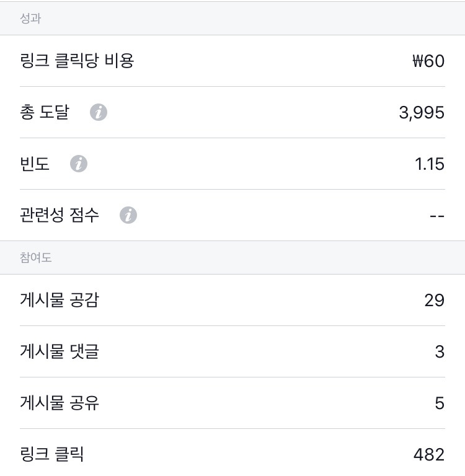This screenshot has height=476, width=465.
Task: Open the 게시물 댓글 row
Action: pyautogui.click(x=232, y=351)
